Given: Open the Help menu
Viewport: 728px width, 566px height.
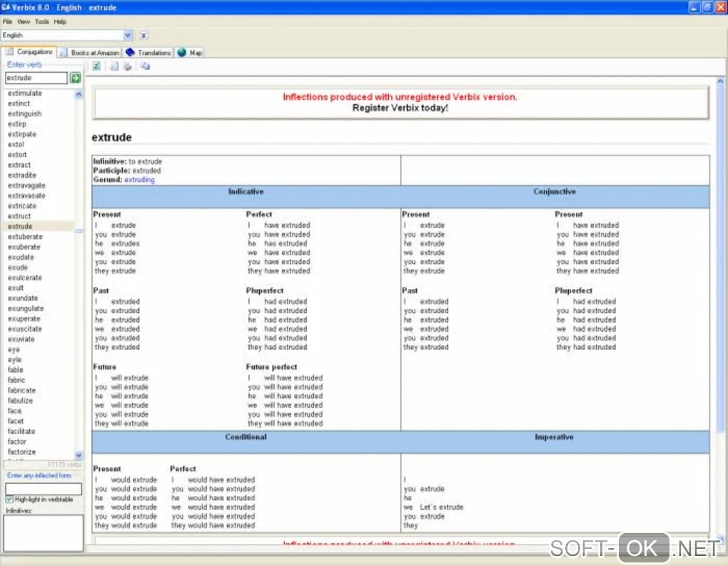Looking at the screenshot, I should coord(60,22).
